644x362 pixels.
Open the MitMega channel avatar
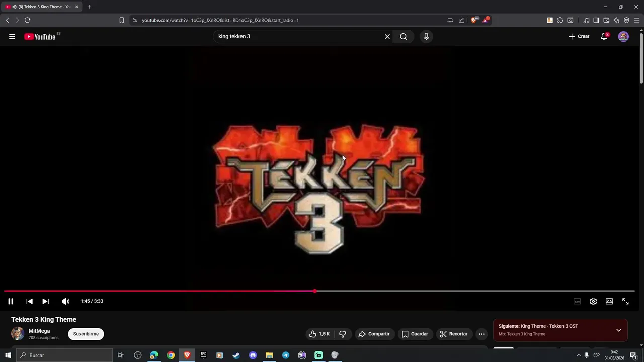[x=18, y=334]
